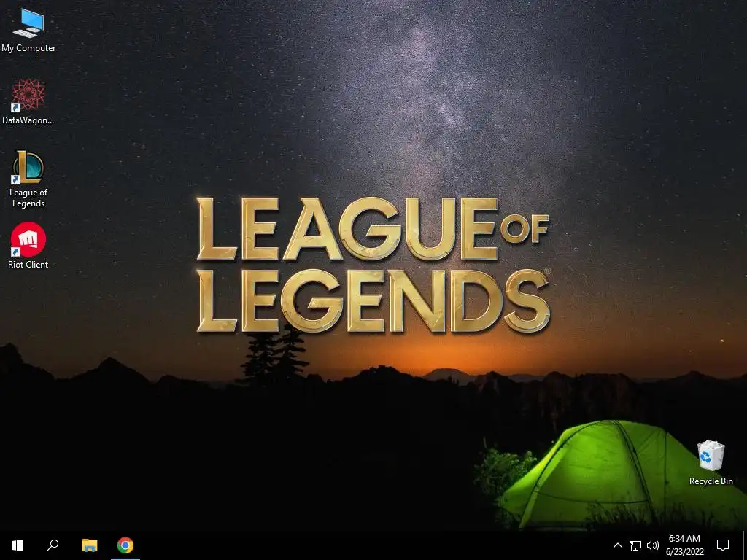The height and width of the screenshot is (560, 747).
Task: Open the network status tray icon
Action: (635, 545)
